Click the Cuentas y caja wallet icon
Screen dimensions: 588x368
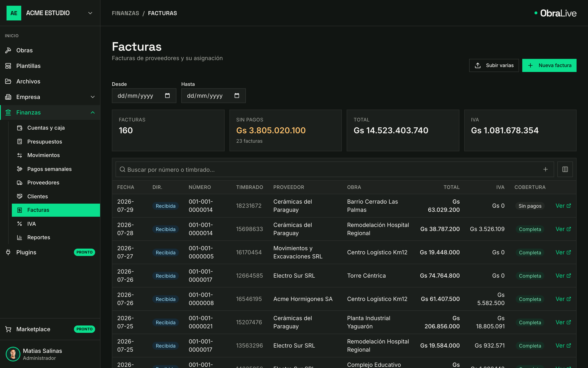coord(20,128)
